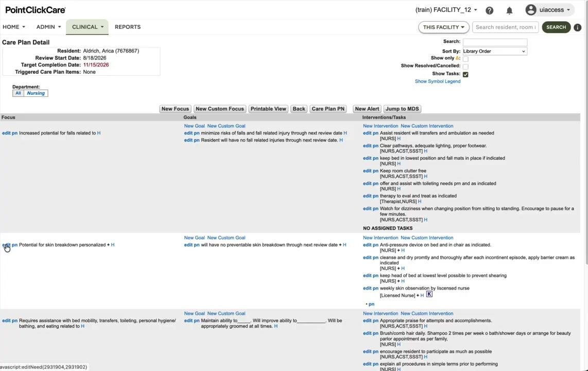The image size is (588, 371).
Task: Open the notifications bell icon
Action: click(x=509, y=10)
